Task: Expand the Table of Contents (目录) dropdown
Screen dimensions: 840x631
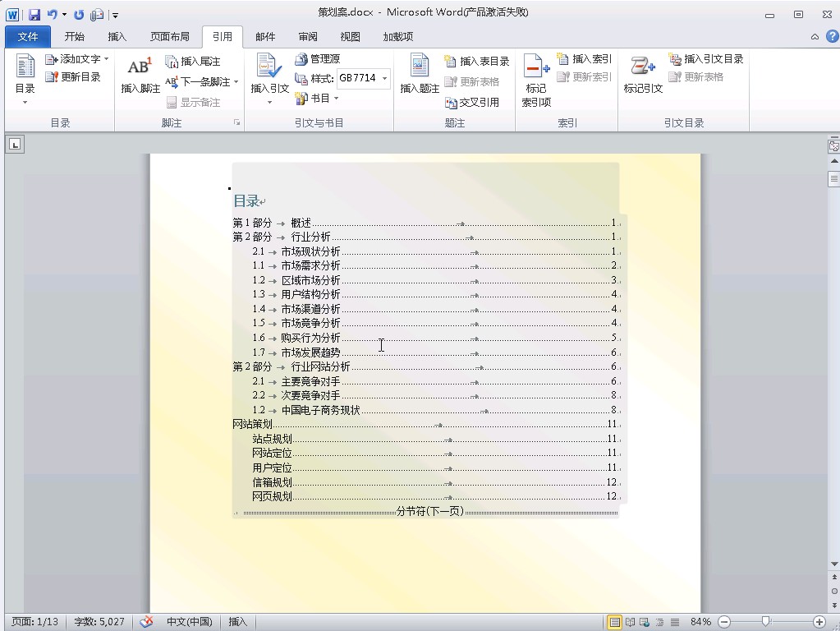Action: (x=25, y=103)
